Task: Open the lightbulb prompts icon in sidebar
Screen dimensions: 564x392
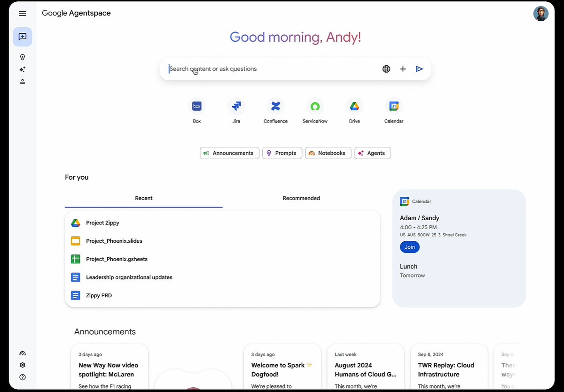Action: pos(22,57)
